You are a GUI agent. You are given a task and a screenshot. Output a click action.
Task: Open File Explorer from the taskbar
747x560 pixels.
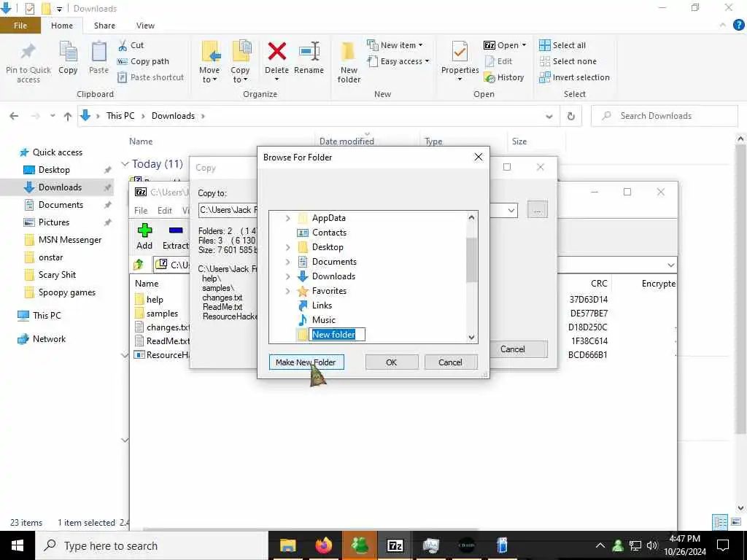pyautogui.click(x=287, y=545)
